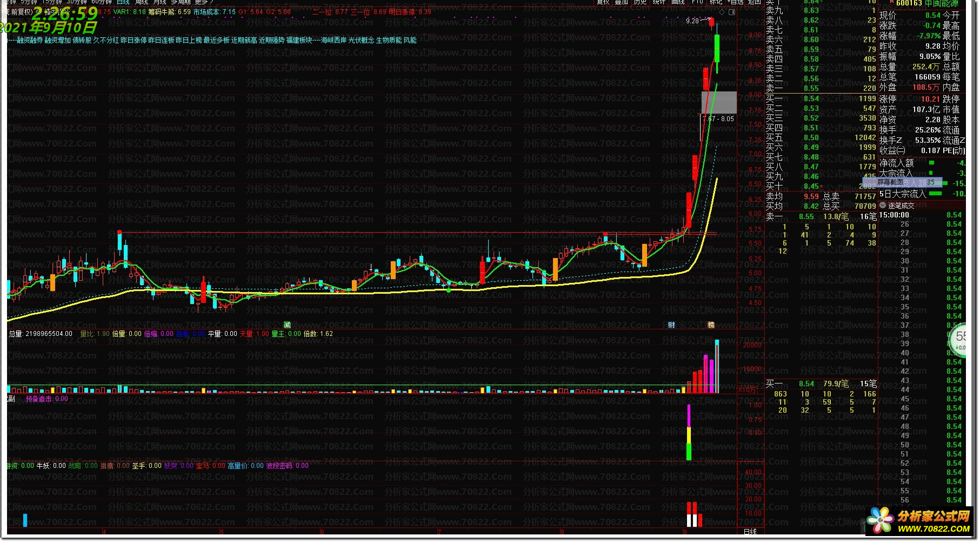The height and width of the screenshot is (542, 980).
Task: Click the 涨停 10.21 value
Action: (x=930, y=99)
